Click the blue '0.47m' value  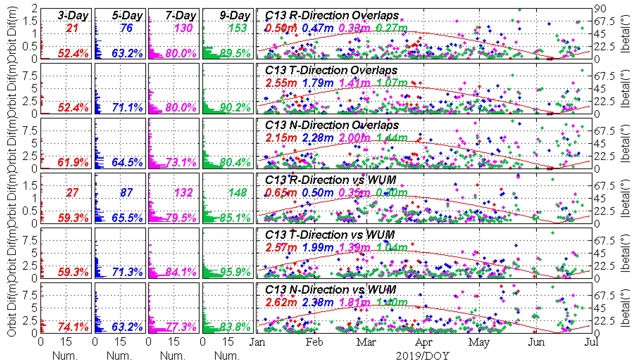(x=318, y=28)
